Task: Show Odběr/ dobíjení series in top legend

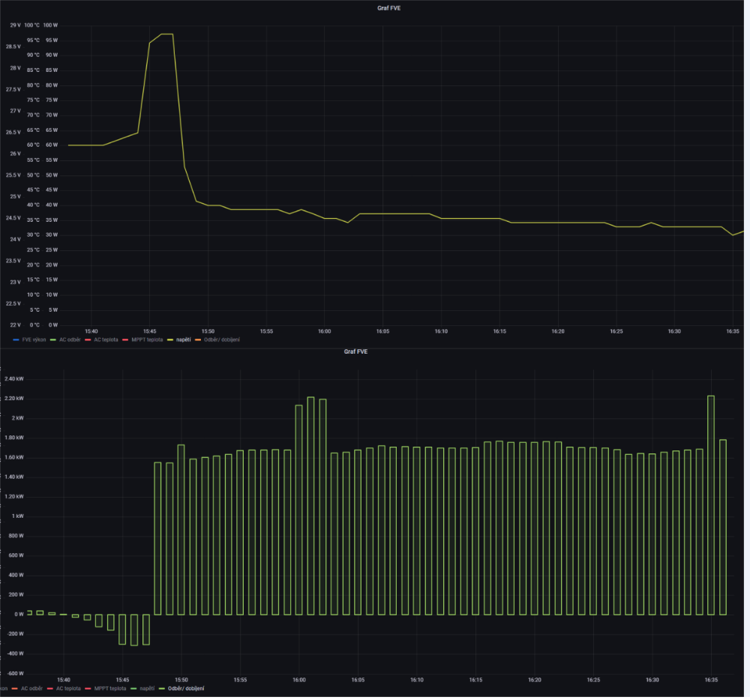Action: [x=222, y=340]
